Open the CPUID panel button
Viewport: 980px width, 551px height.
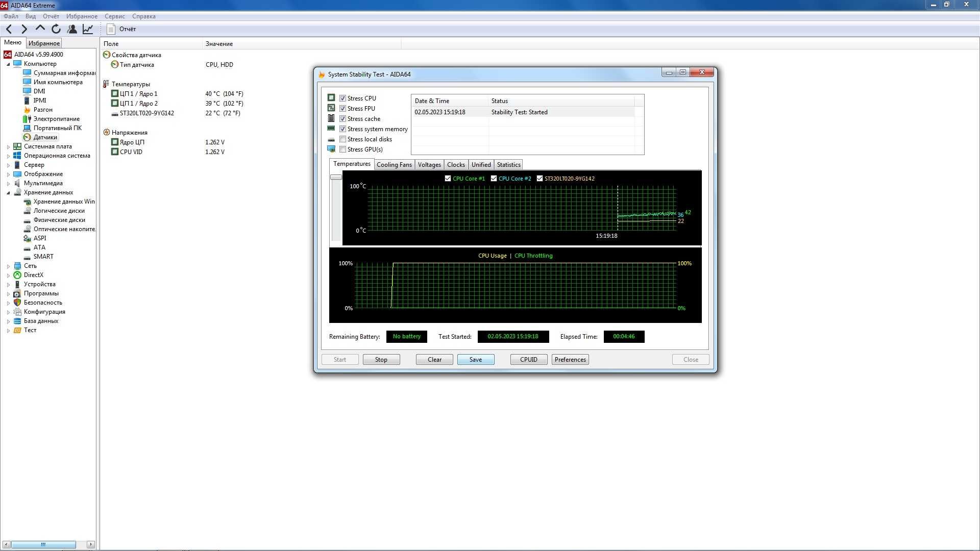click(x=528, y=360)
